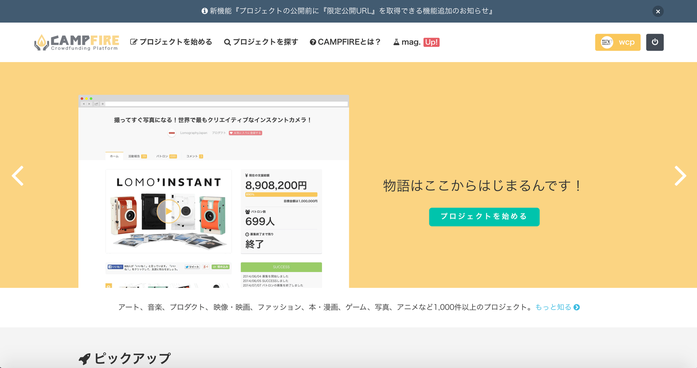Click the funding progress bar

[x=281, y=195]
